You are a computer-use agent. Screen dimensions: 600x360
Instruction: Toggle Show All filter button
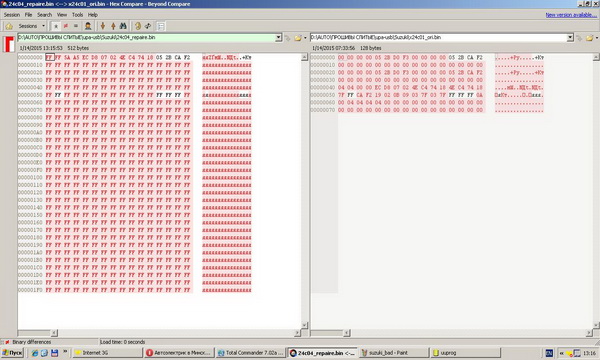coord(56,26)
